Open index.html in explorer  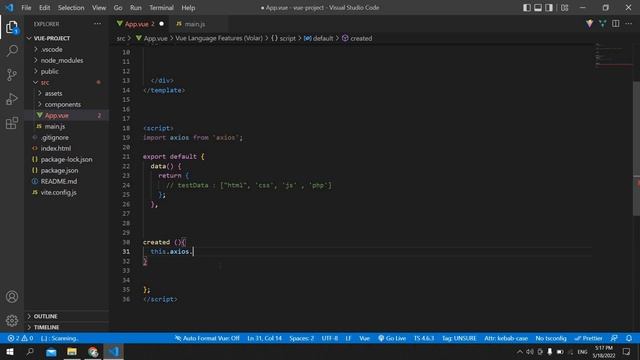[67, 149]
